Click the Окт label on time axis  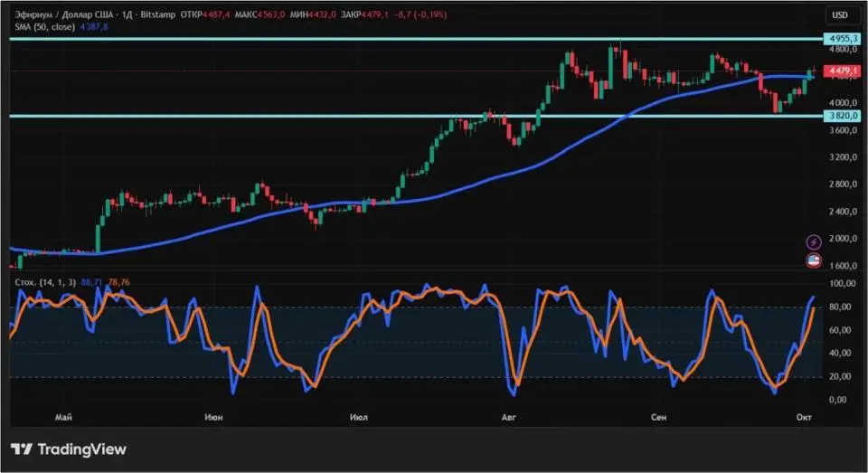pos(805,417)
